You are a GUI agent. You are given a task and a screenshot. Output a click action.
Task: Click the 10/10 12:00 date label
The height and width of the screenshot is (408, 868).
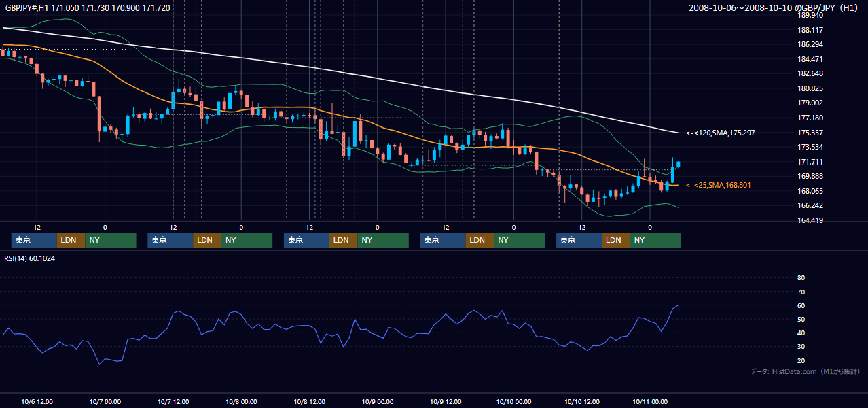(581, 401)
